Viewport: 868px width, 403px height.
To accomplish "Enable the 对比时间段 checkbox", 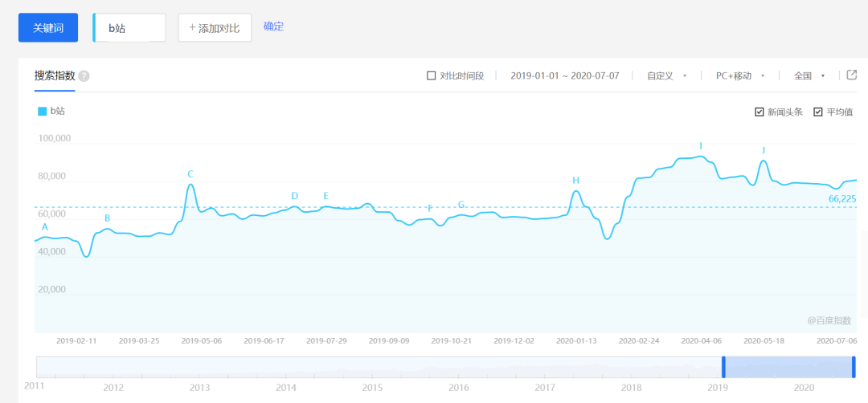I will click(432, 76).
